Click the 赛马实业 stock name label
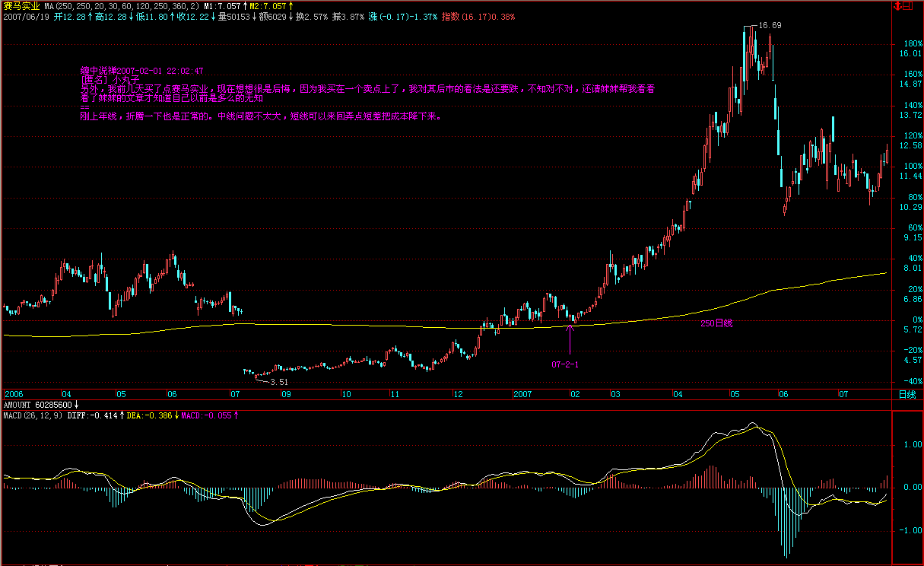This screenshot has width=924, height=566. point(21,6)
